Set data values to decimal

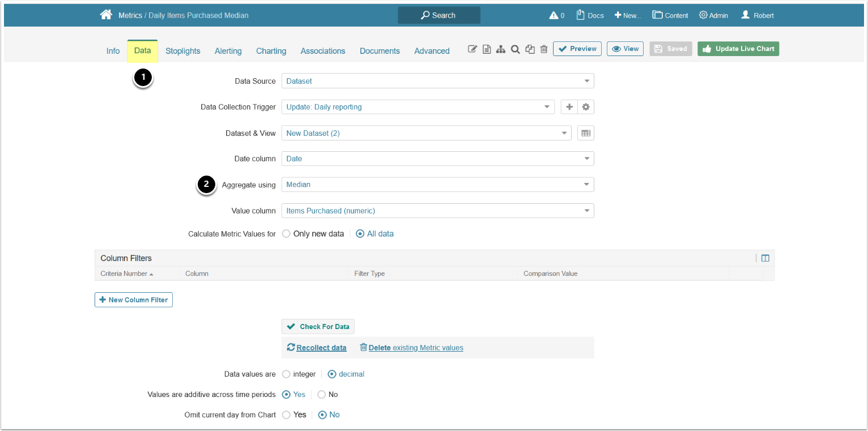pos(332,374)
